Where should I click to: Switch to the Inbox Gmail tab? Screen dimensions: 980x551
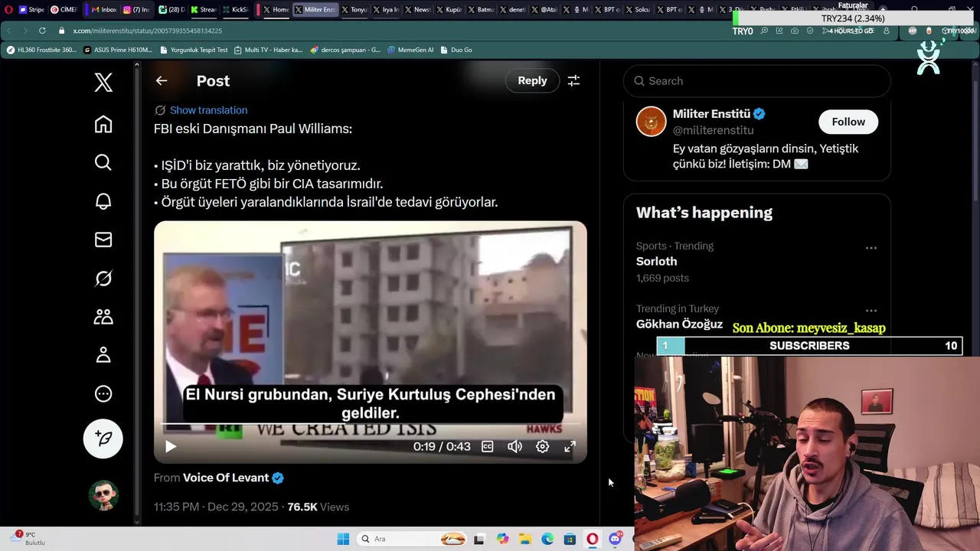coord(103,10)
